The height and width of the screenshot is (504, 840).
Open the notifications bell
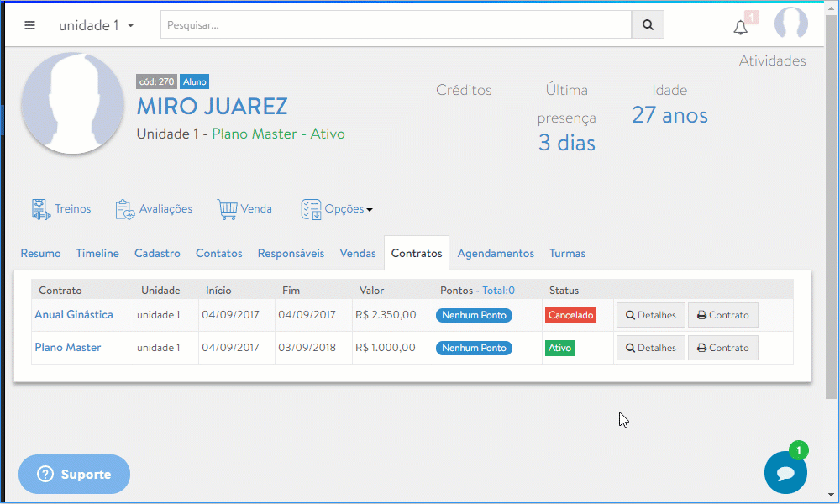point(740,26)
